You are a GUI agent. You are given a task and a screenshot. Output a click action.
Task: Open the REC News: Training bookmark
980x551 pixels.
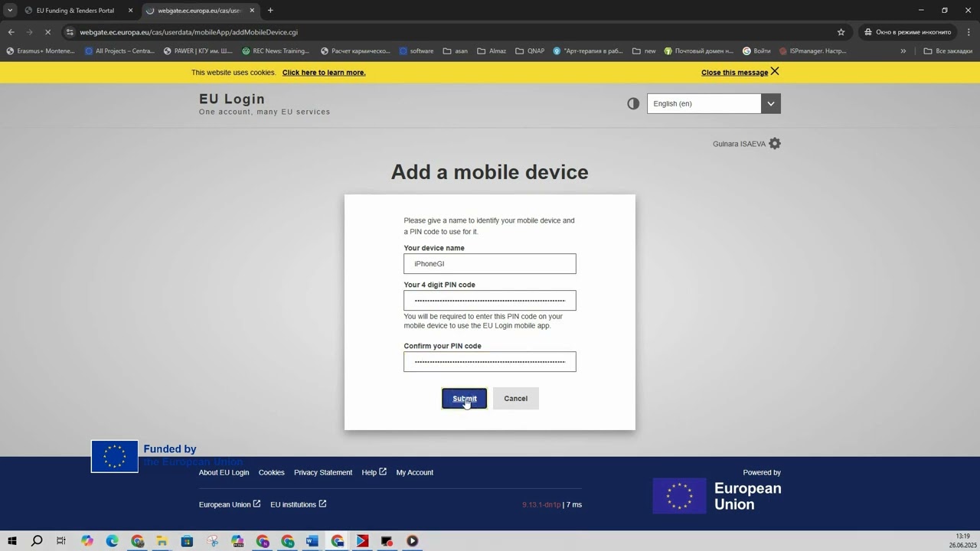[x=276, y=51]
